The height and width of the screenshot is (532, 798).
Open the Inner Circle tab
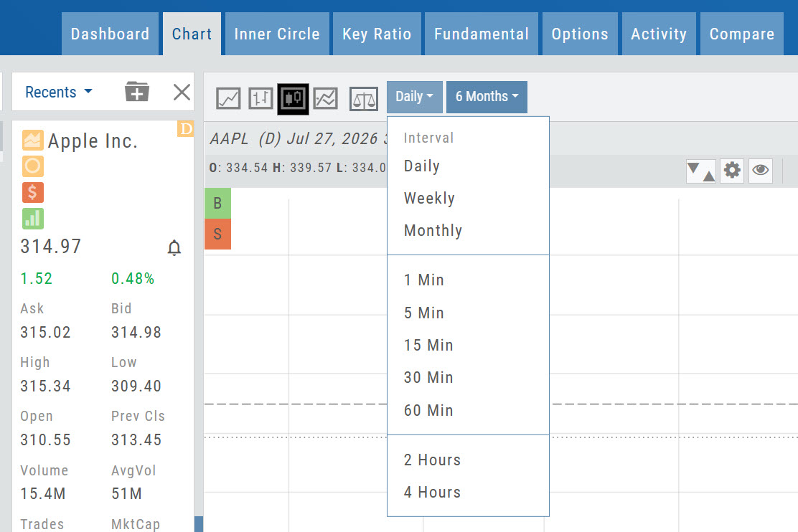[277, 34]
